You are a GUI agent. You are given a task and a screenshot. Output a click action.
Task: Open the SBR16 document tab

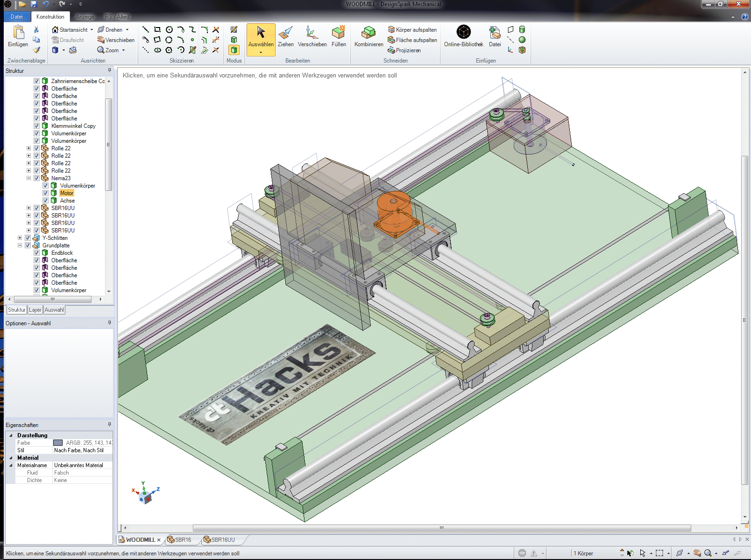[x=182, y=539]
